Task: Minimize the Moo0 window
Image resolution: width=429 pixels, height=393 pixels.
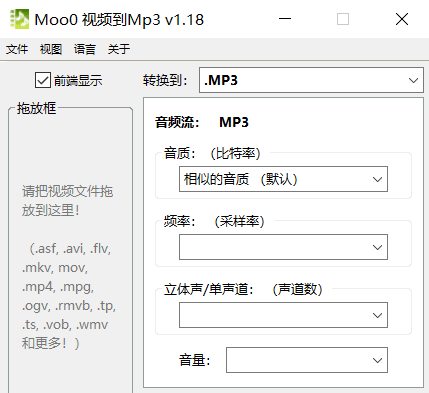Action: [x=285, y=19]
